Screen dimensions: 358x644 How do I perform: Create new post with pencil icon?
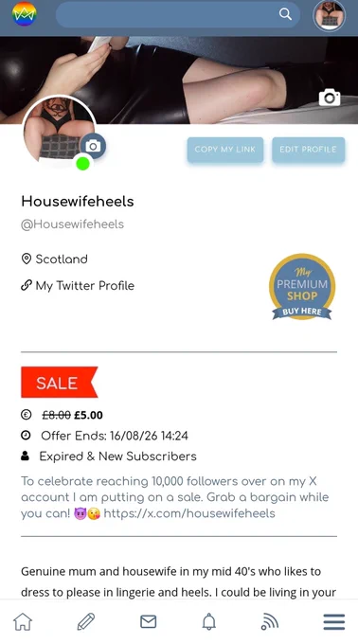[86, 622]
